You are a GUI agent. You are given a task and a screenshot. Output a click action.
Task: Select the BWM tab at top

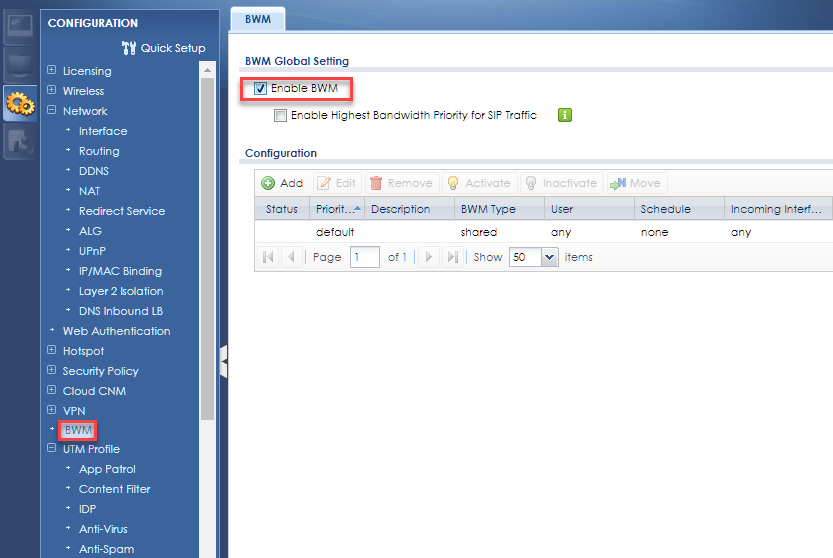point(257,18)
